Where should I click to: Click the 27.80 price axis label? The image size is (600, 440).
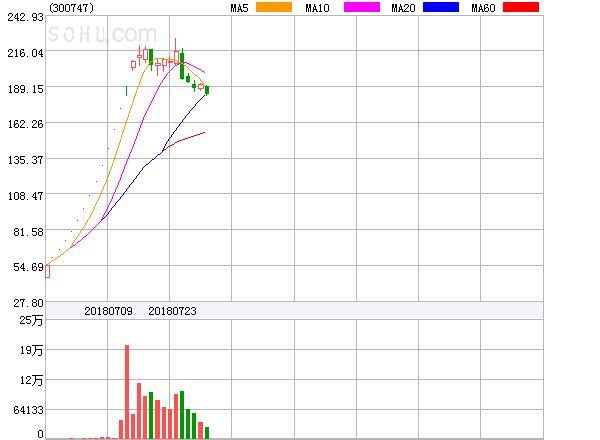(28, 303)
